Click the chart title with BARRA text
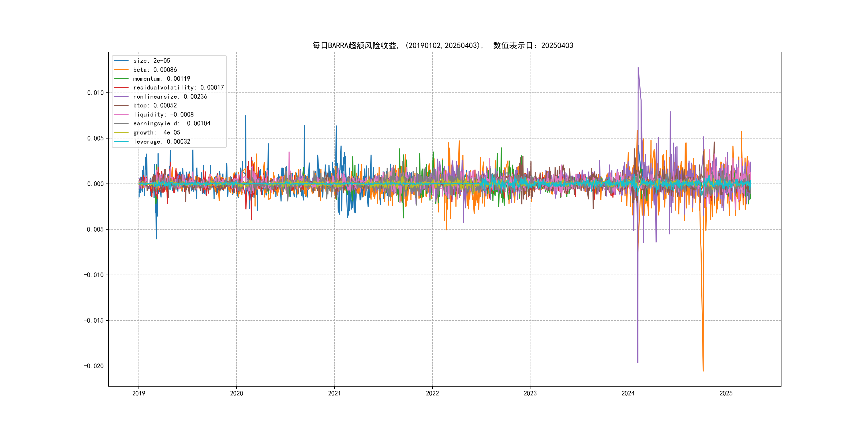Screen dimensions: 868x434 click(442, 46)
